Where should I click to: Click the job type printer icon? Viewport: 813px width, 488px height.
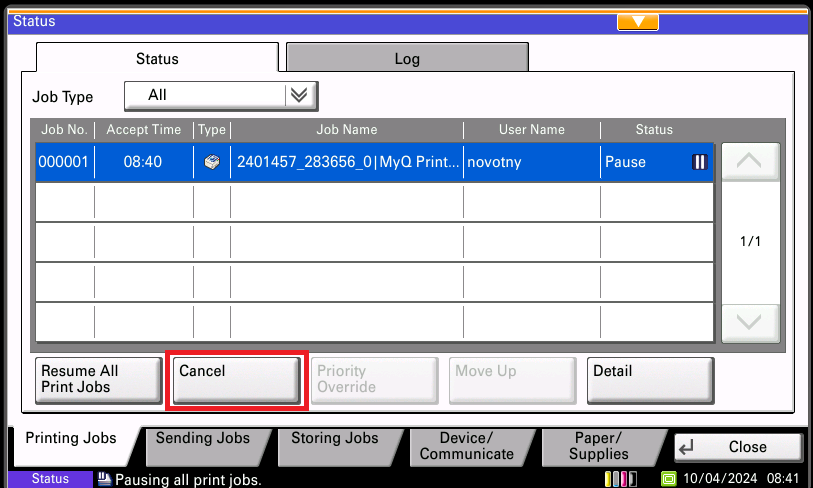click(x=211, y=162)
